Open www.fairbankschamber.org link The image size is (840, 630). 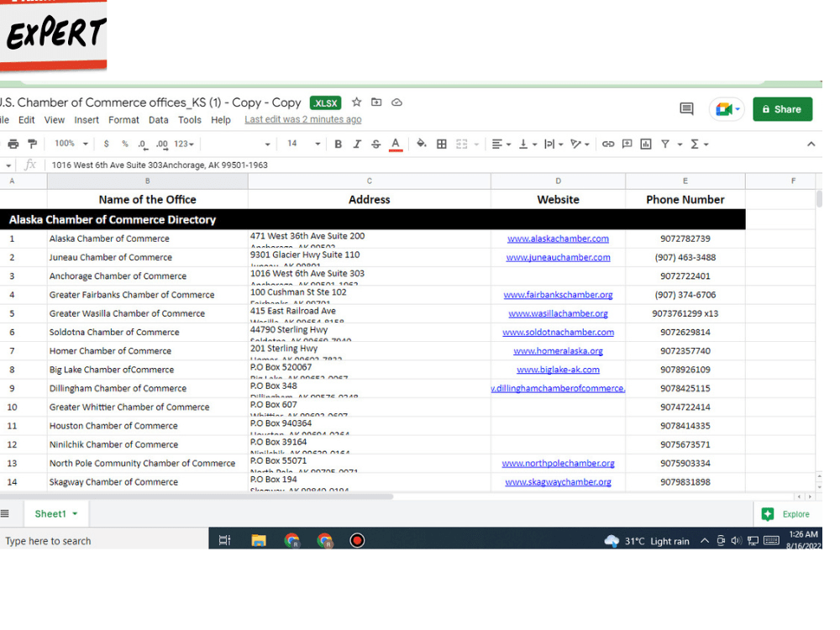click(x=558, y=295)
